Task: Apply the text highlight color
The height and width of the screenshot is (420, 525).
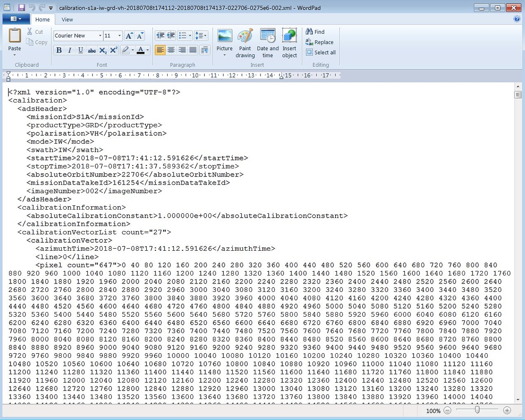Action: [125, 50]
